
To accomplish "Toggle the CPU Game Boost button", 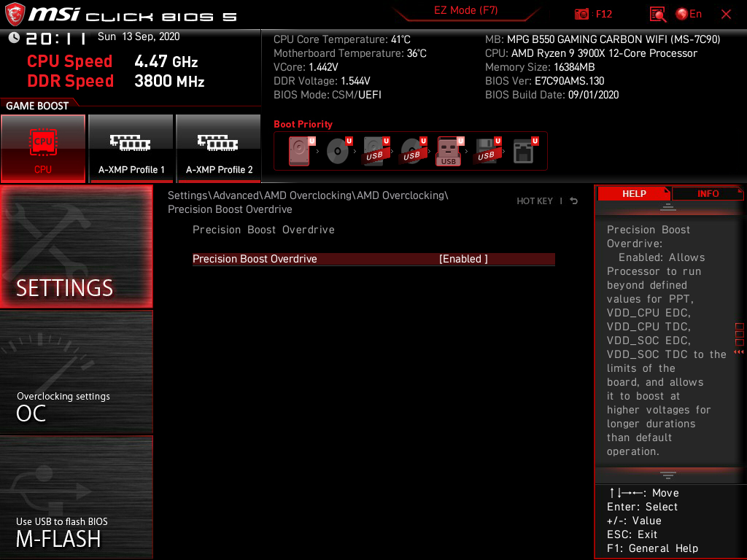I will click(43, 149).
